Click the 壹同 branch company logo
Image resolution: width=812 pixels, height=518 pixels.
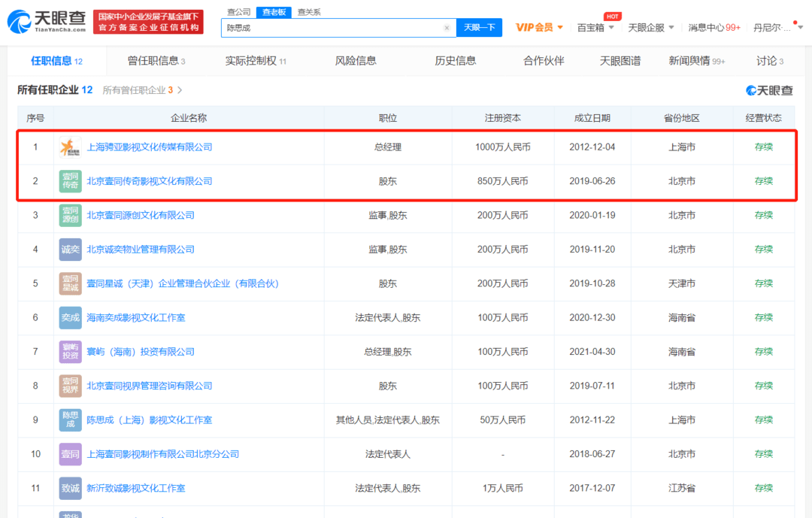tap(71, 454)
